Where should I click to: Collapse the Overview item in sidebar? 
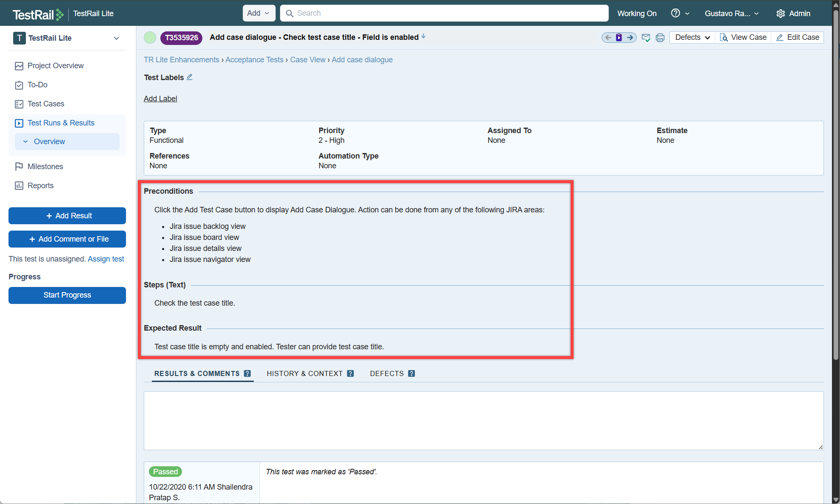25,142
